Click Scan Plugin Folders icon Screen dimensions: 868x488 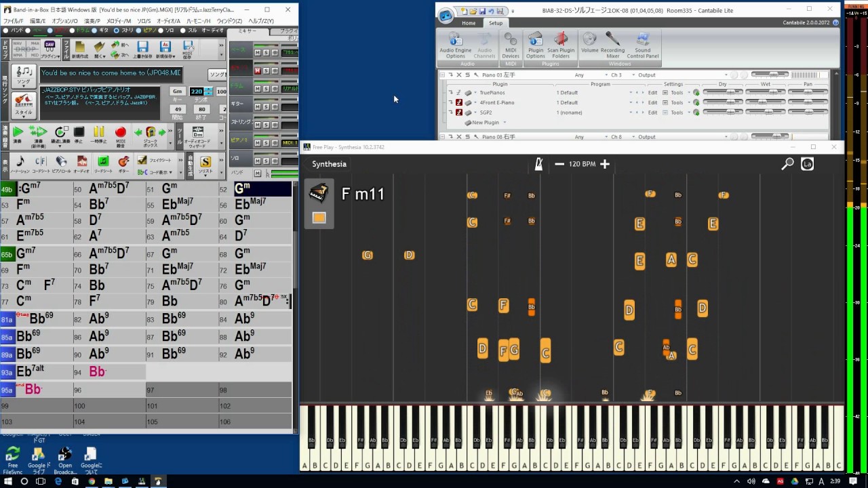pos(561,45)
